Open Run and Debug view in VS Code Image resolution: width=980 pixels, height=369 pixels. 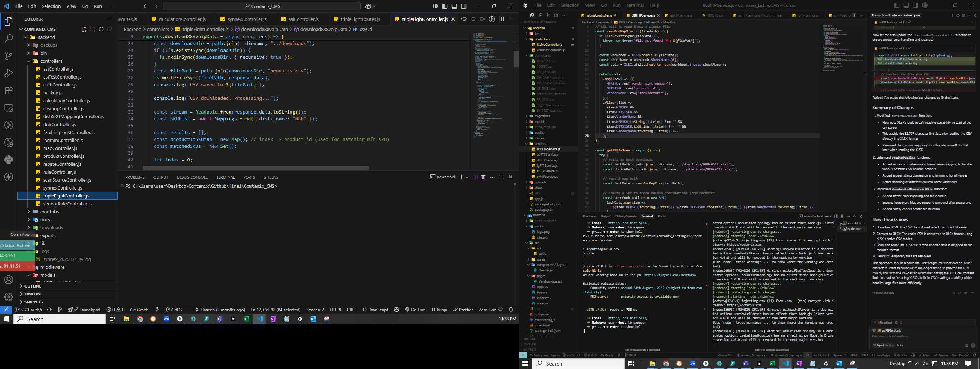pos(8,74)
